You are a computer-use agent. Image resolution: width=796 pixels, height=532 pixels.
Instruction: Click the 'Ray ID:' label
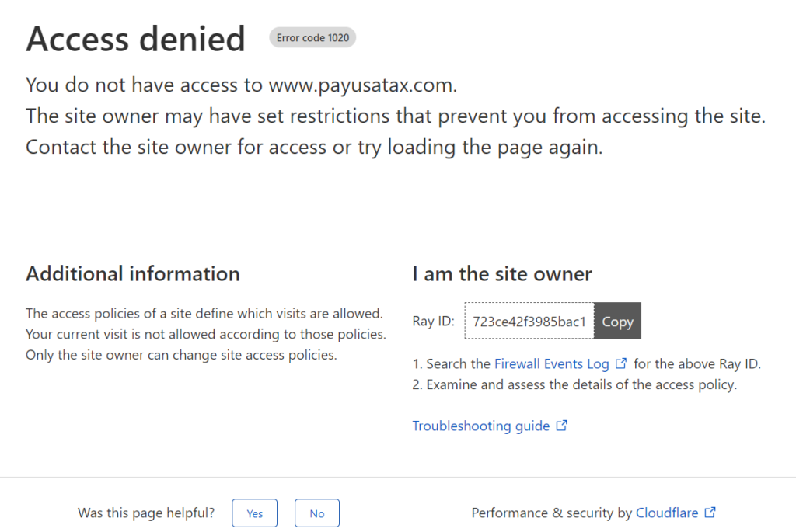(x=433, y=322)
